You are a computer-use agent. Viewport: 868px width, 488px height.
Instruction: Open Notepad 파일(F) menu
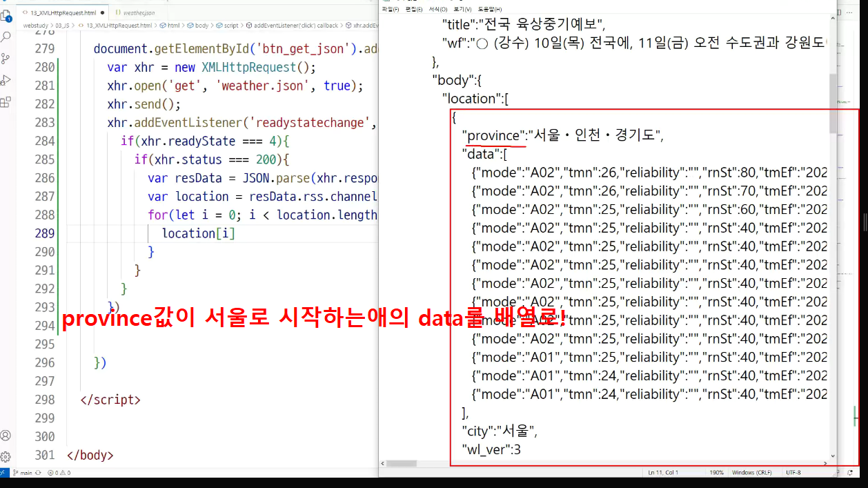391,9
